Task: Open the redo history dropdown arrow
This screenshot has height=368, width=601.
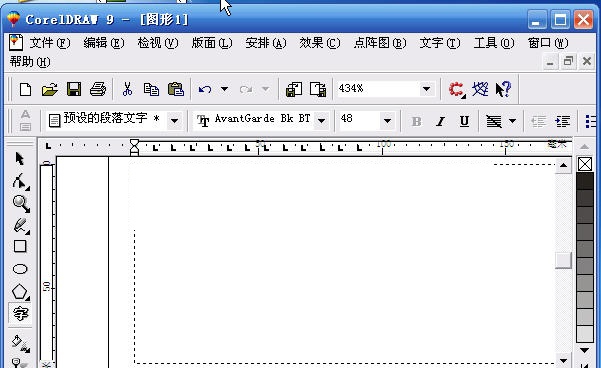Action: coord(265,90)
